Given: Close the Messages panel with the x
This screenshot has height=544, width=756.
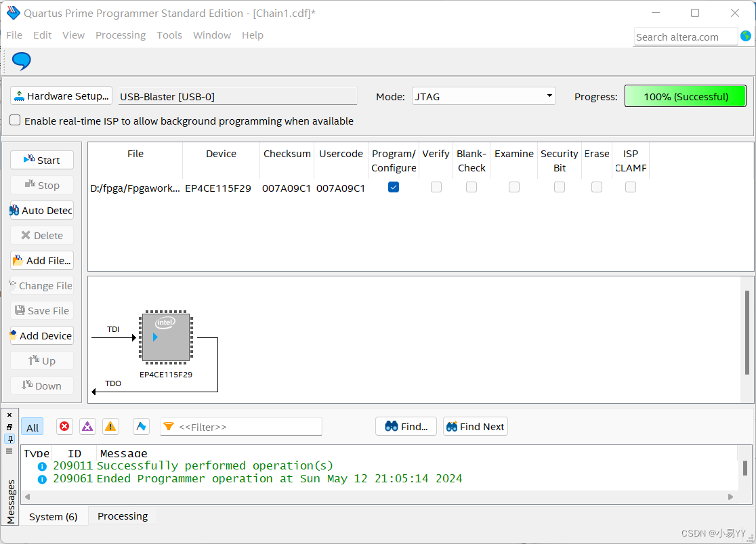Looking at the screenshot, I should (9, 415).
